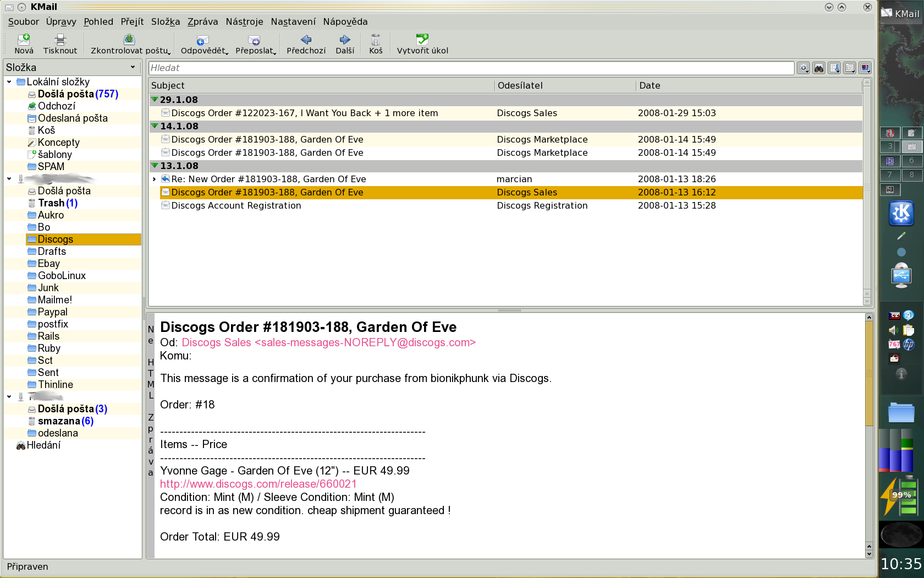Screen dimensions: 924x578
Task: Open the Složka panel dropdown arrow
Action: pos(133,67)
